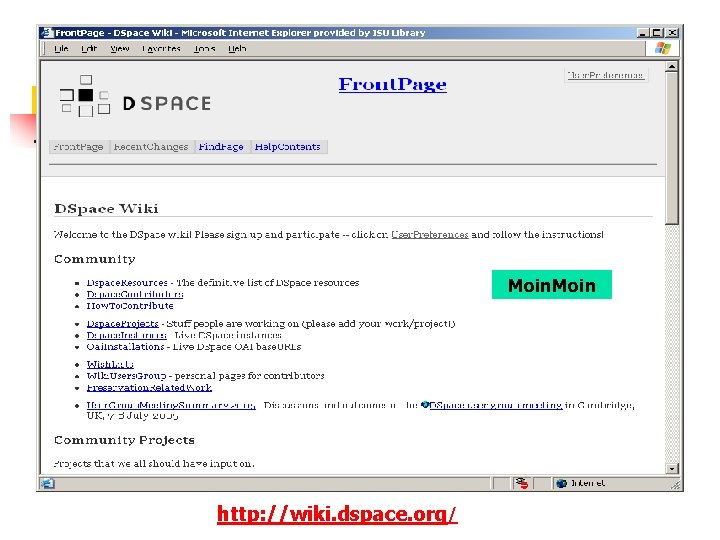
Task: Maximize the Internet Explorer window
Action: [x=657, y=33]
